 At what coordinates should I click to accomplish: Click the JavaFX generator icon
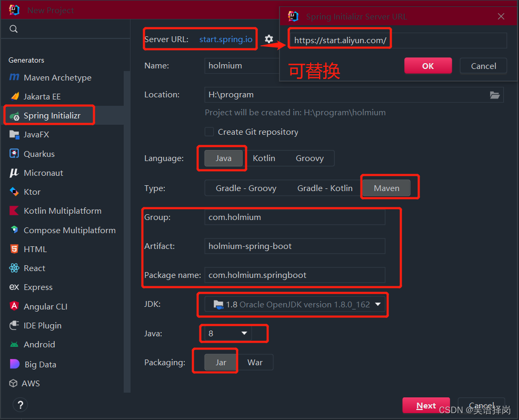point(14,134)
